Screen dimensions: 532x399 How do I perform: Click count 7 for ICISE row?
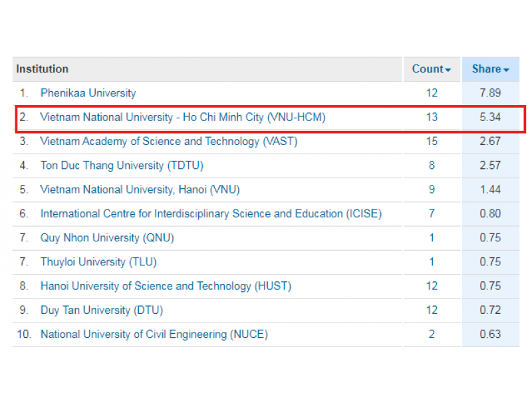[x=432, y=213]
